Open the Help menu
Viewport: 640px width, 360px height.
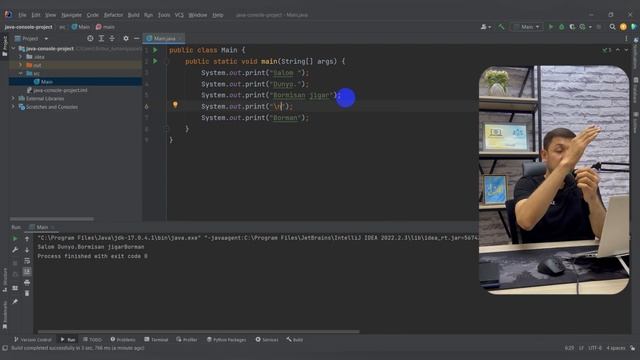[x=218, y=15]
